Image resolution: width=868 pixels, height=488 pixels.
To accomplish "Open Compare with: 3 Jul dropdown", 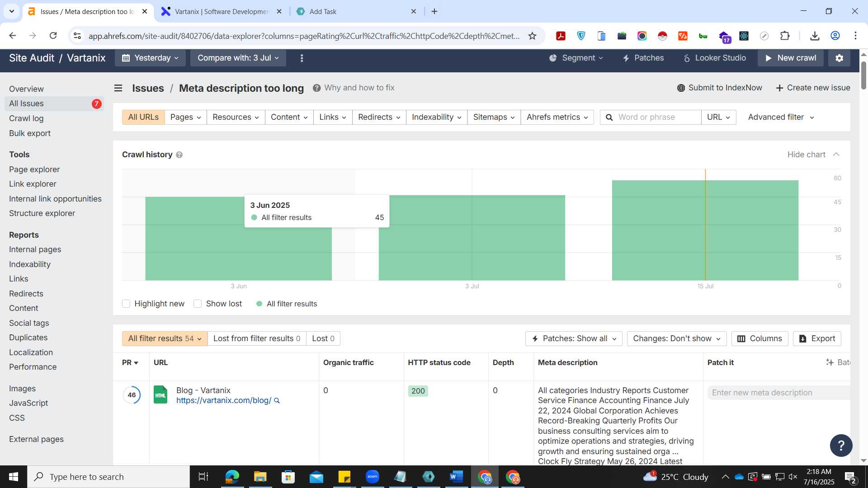I will click(238, 58).
